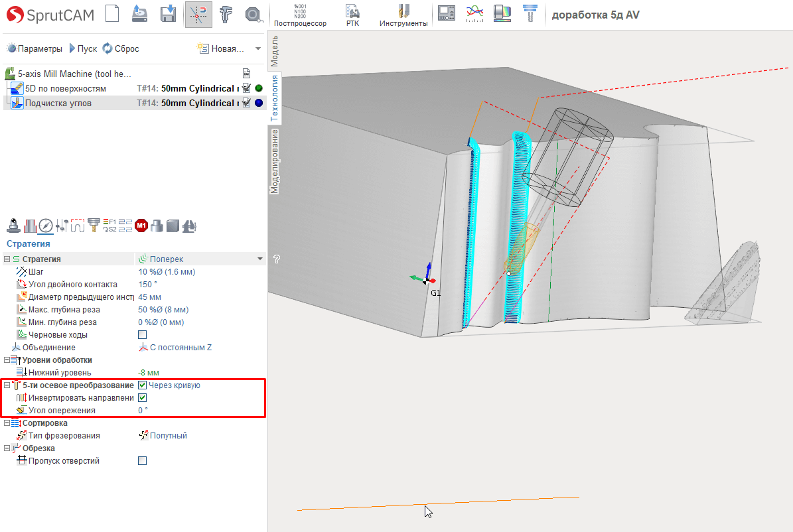The image size is (793, 532).
Task: Collapse the Уровни обработки group
Action: (x=7, y=360)
